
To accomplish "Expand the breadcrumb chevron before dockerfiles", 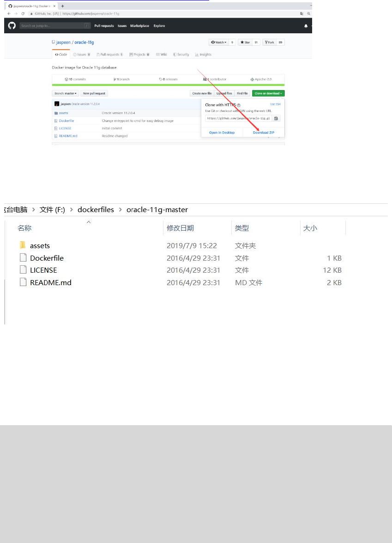I will [71, 209].
